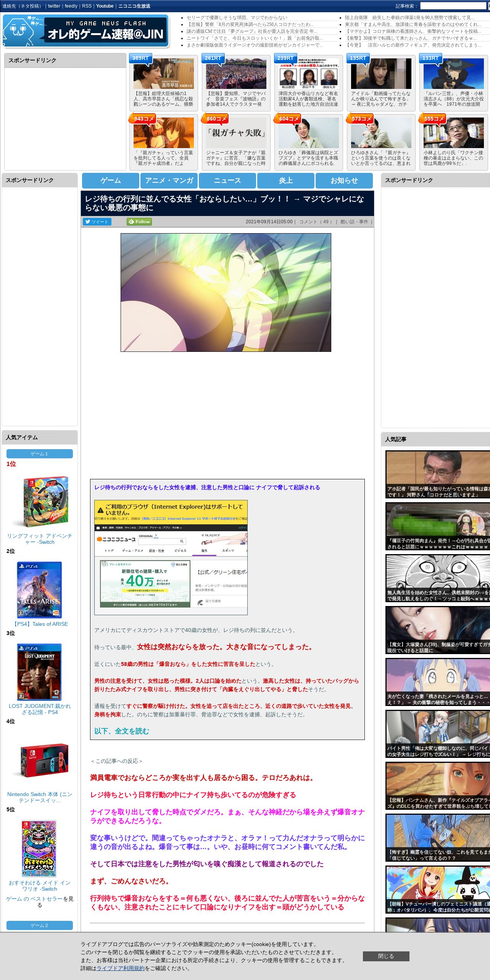Click the メイド イン ワリオ box art
This screenshot has height=980, width=490.
coord(40,848)
